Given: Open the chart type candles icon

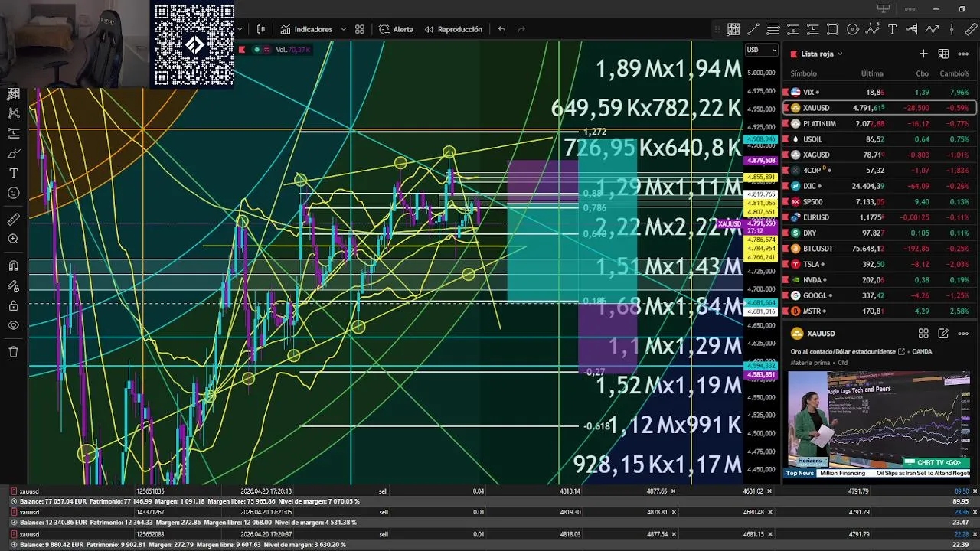Looking at the screenshot, I should 261,29.
